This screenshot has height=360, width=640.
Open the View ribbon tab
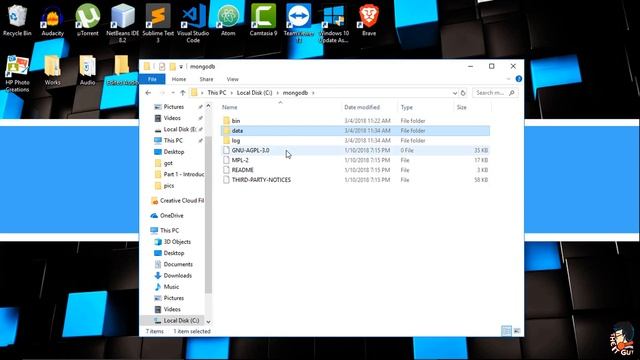232,79
